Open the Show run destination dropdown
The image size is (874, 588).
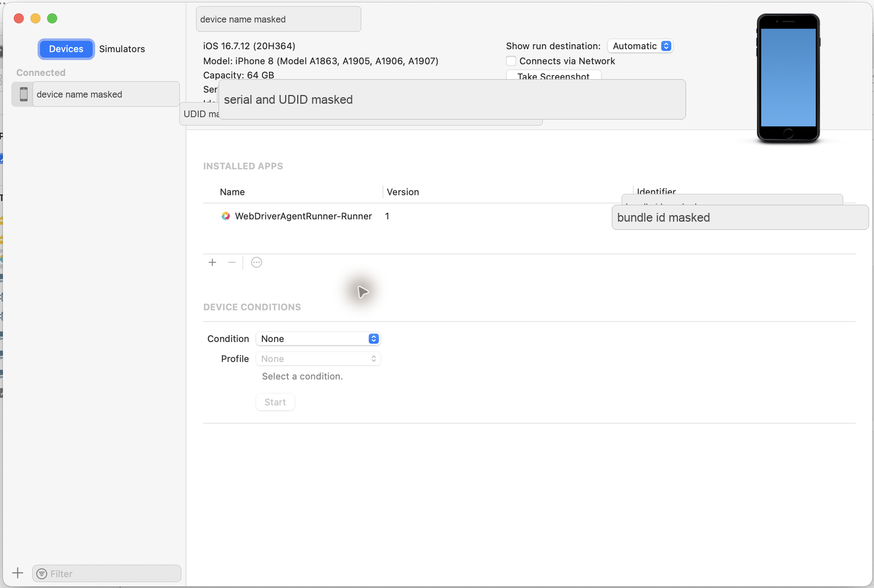pyautogui.click(x=640, y=46)
